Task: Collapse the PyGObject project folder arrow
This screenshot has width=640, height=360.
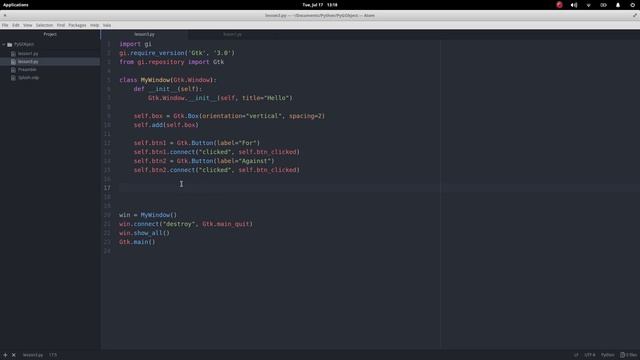Action: point(4,44)
